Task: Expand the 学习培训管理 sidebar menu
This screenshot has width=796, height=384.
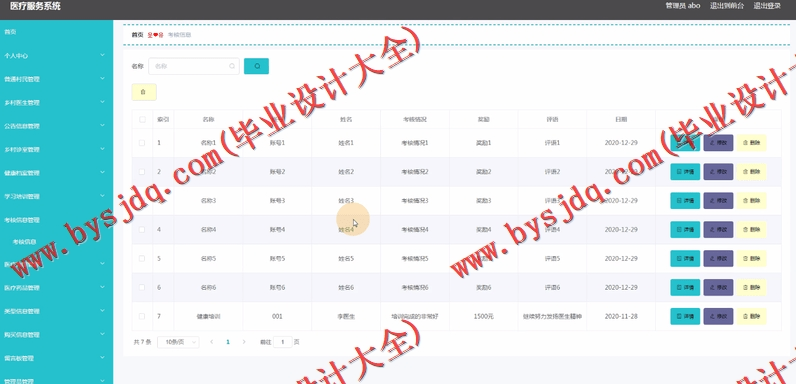Action: tap(56, 197)
